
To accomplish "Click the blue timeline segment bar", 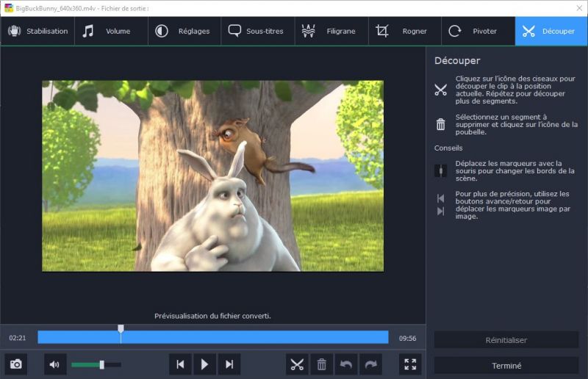I will click(213, 337).
